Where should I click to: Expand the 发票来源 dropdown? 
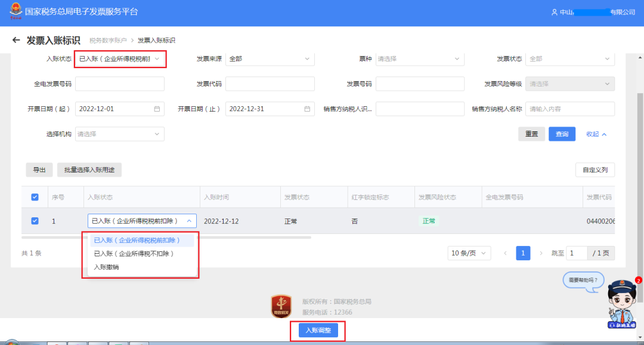(x=270, y=59)
